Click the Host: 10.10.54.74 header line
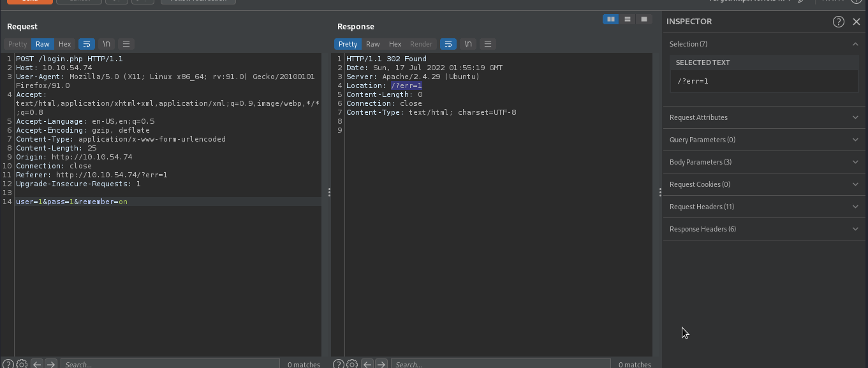Screen dimensions: 868x368 click(54, 68)
